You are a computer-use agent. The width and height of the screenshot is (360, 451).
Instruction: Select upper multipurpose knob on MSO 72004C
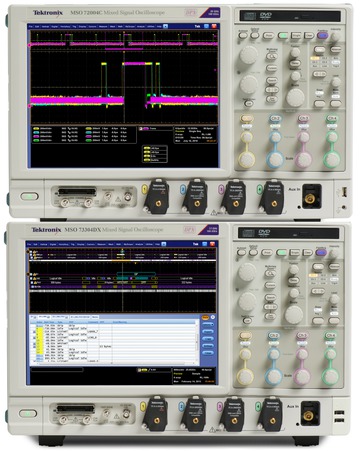(248, 55)
